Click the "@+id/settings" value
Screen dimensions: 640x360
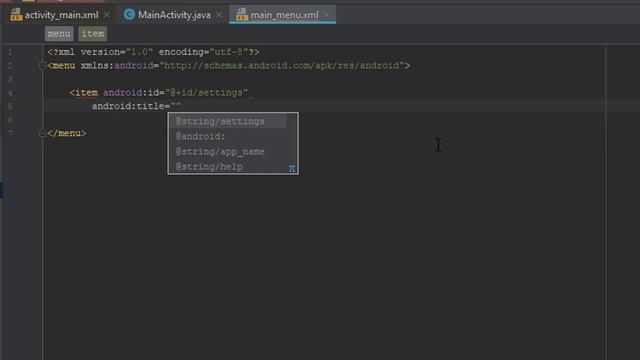[x=207, y=93]
